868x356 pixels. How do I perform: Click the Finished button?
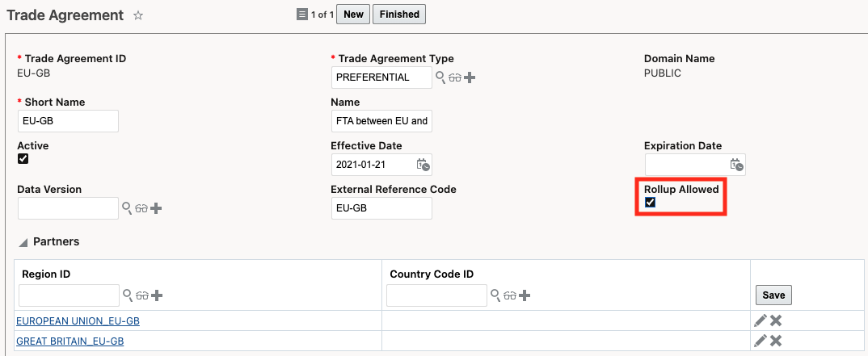click(x=398, y=15)
